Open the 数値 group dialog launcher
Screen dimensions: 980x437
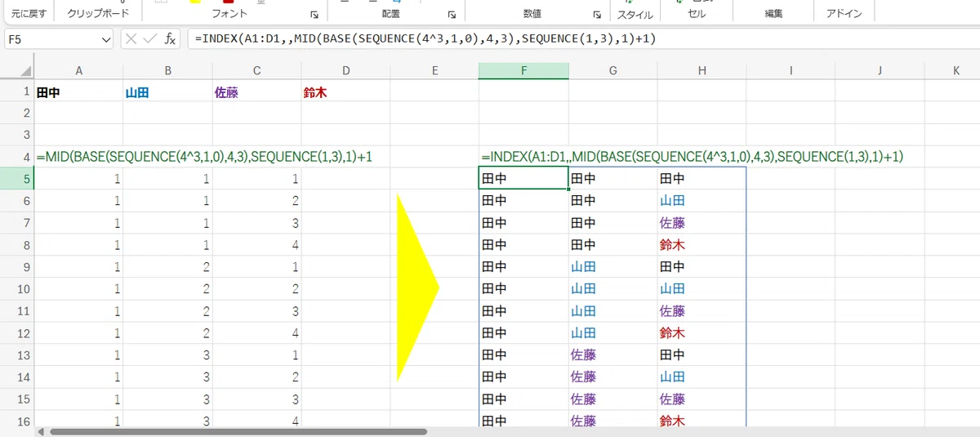click(x=596, y=15)
